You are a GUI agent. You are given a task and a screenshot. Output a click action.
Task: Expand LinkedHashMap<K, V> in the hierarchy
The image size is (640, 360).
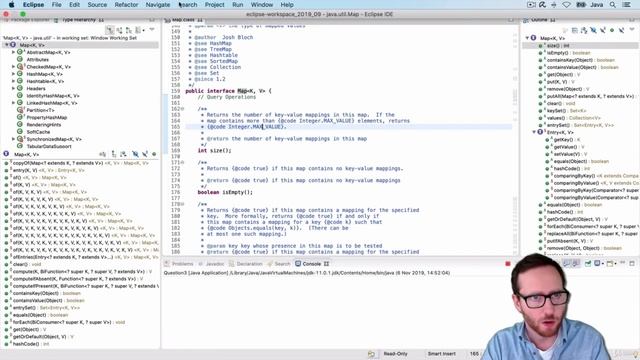click(13, 103)
